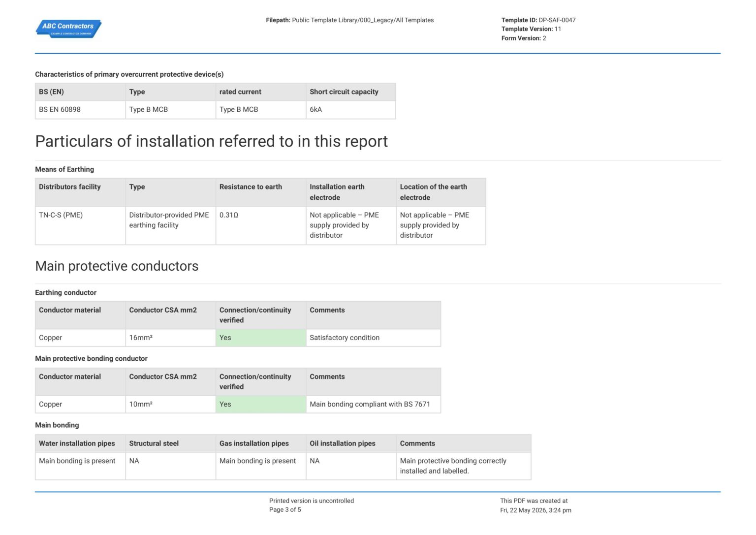Click the 'Fri, 22 May 2026, 3:24 pm' timestamp
This screenshot has height=535, width=756.
535,510
